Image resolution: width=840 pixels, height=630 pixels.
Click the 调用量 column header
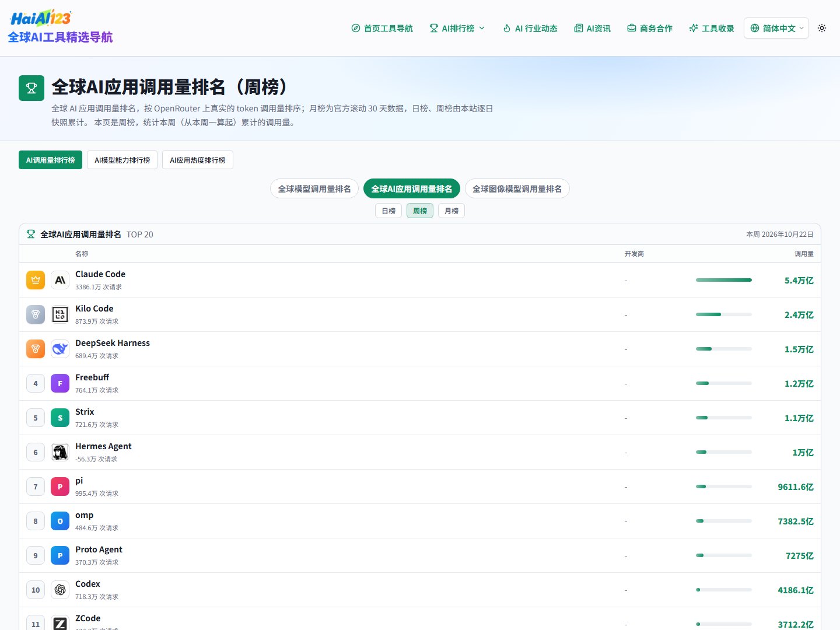pyautogui.click(x=804, y=254)
